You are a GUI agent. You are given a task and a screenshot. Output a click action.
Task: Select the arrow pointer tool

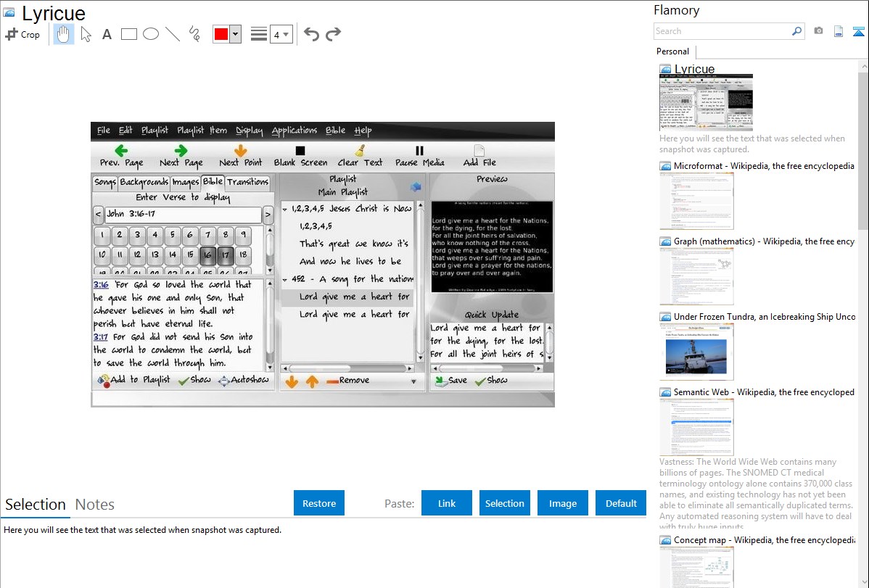(x=86, y=34)
